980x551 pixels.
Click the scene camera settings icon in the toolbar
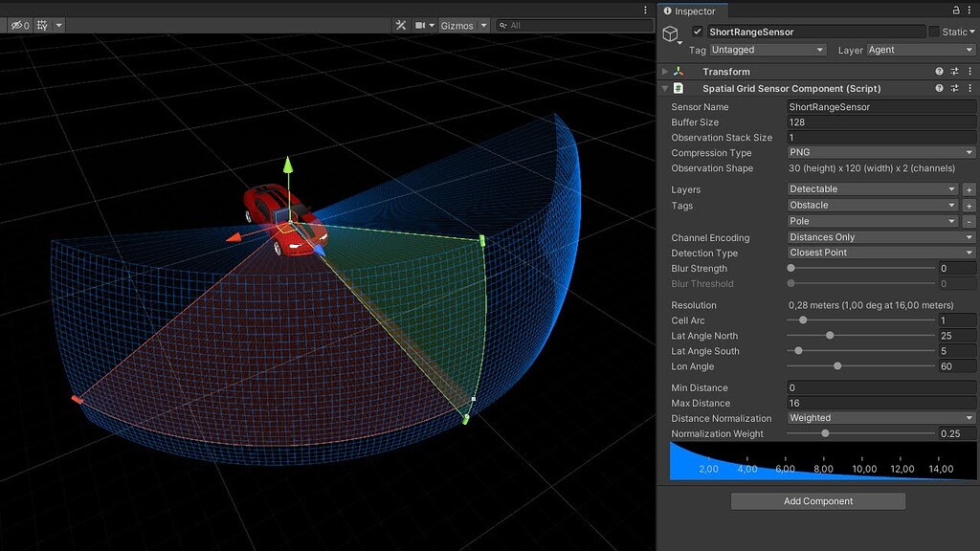[x=419, y=26]
